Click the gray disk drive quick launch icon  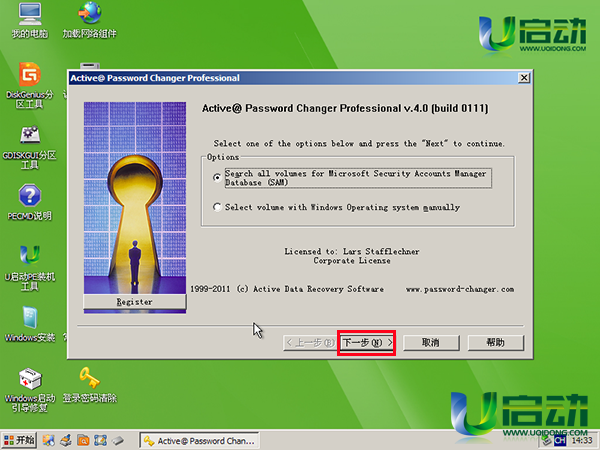click(118, 440)
